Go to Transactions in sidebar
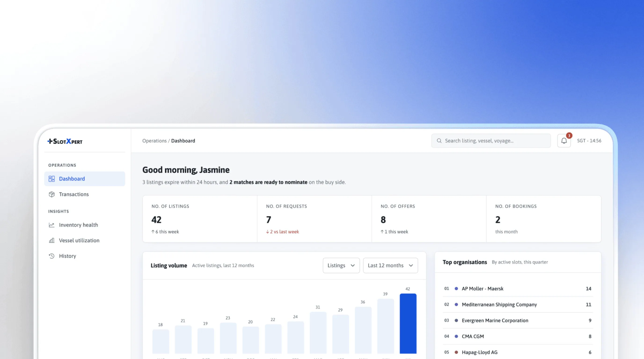 (x=85, y=194)
